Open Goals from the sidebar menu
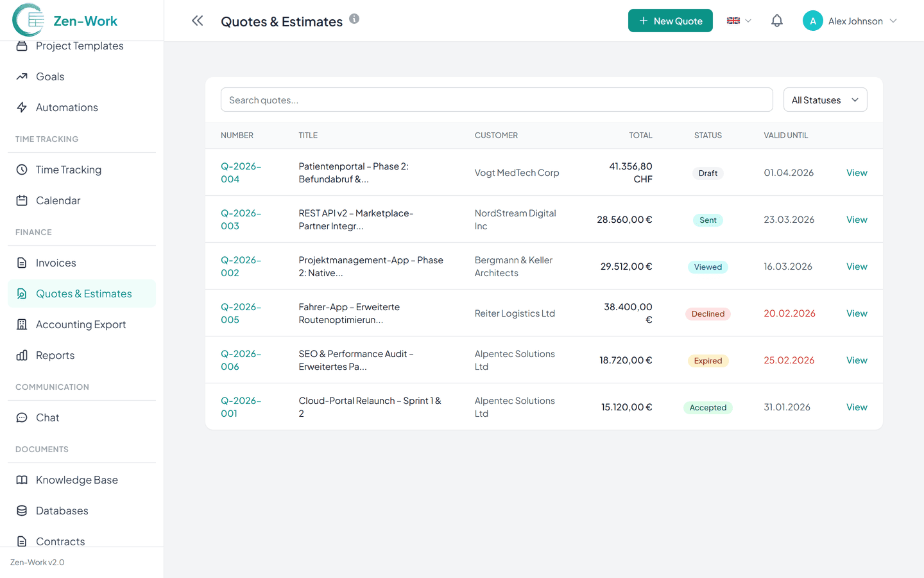Viewport: 924px width, 578px height. (x=49, y=76)
